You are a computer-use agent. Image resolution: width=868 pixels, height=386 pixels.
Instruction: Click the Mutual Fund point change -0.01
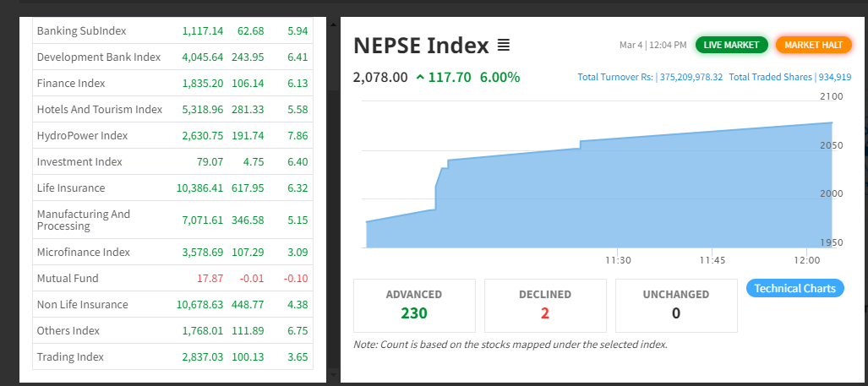(252, 278)
